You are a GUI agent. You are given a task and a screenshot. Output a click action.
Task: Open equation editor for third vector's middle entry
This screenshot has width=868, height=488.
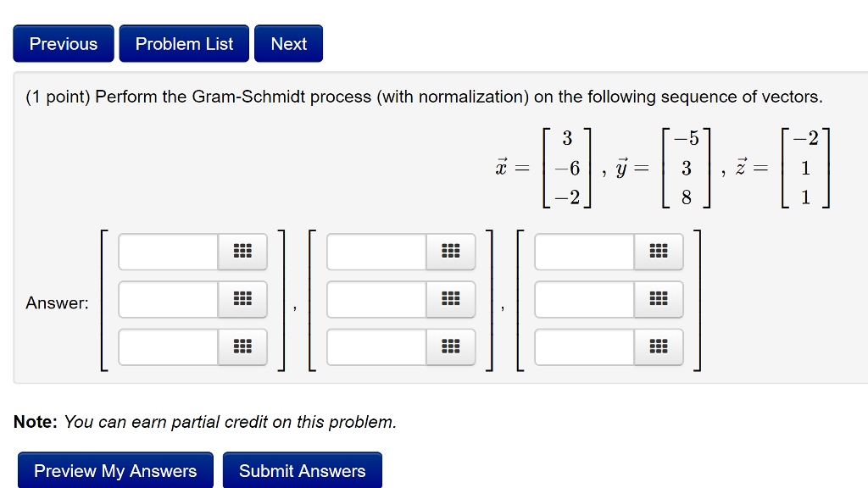pos(659,299)
